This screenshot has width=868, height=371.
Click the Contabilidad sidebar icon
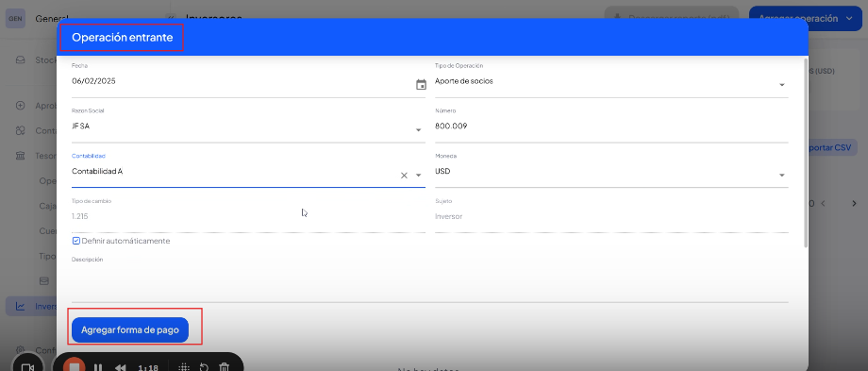pyautogui.click(x=21, y=130)
